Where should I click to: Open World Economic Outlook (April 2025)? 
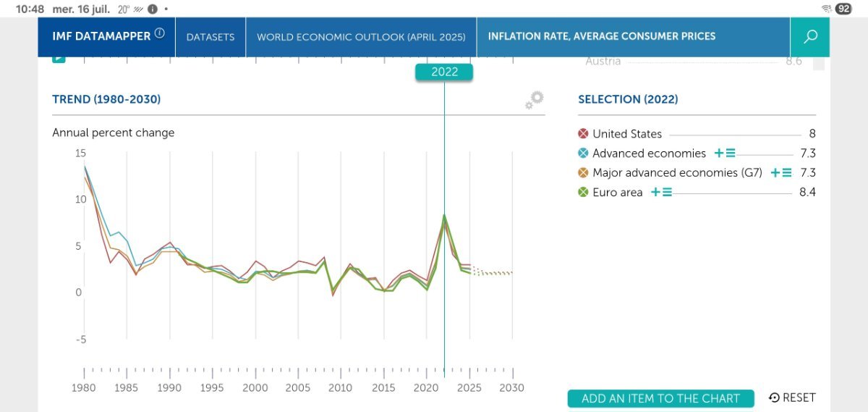(x=361, y=37)
